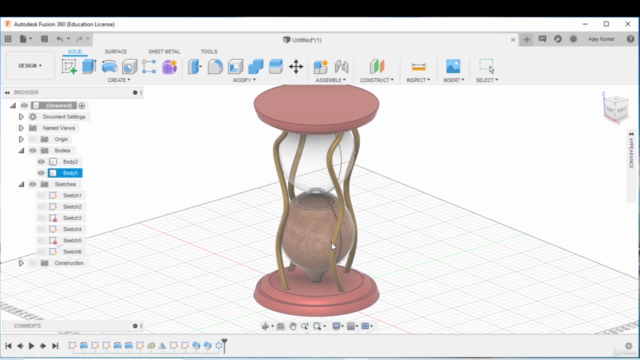The width and height of the screenshot is (640, 360).
Task: Click the Redo arrow
Action: pyautogui.click(x=79, y=39)
